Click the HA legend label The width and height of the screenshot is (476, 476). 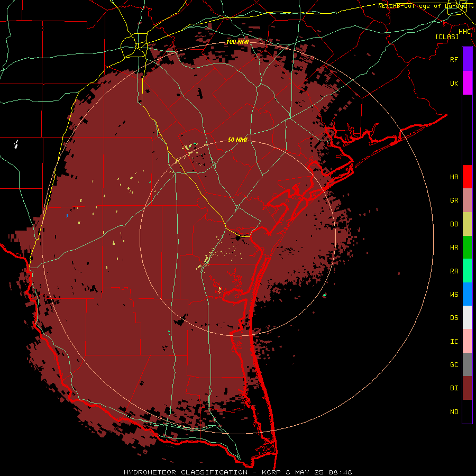coord(454,177)
